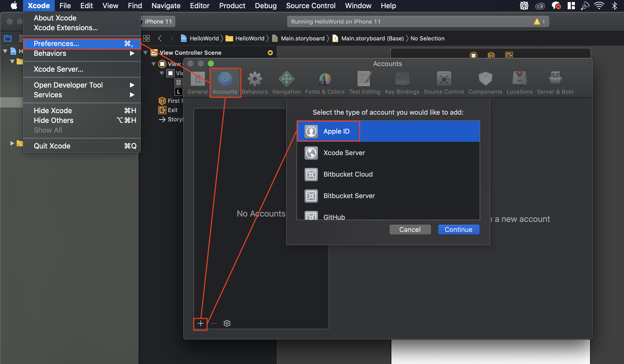
Task: Select the Bitbucket Server account type
Action: 388,196
